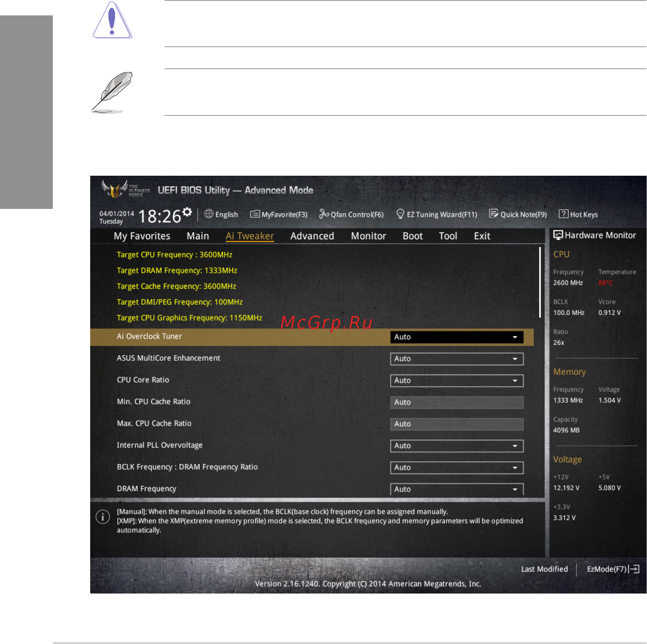The image size is (647, 644).
Task: Click the 0.912 V Vcore value
Action: tap(610, 313)
